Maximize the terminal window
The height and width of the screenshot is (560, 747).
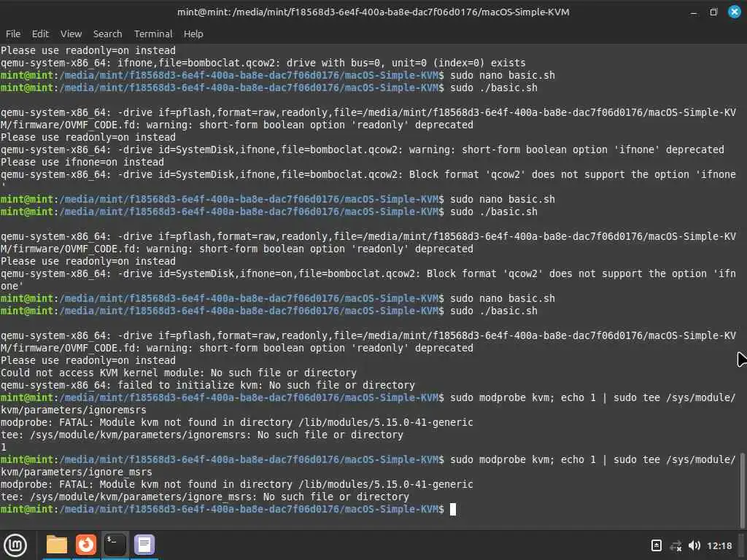coord(713,12)
